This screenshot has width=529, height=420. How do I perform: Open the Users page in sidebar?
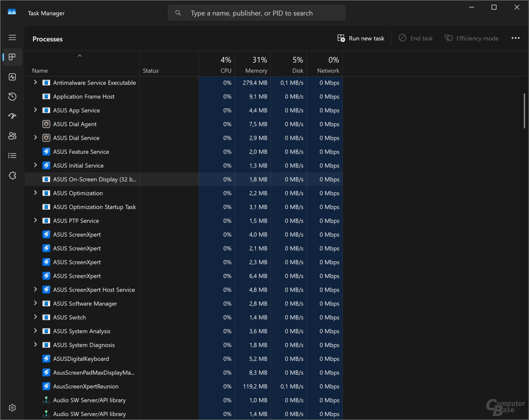click(x=12, y=136)
